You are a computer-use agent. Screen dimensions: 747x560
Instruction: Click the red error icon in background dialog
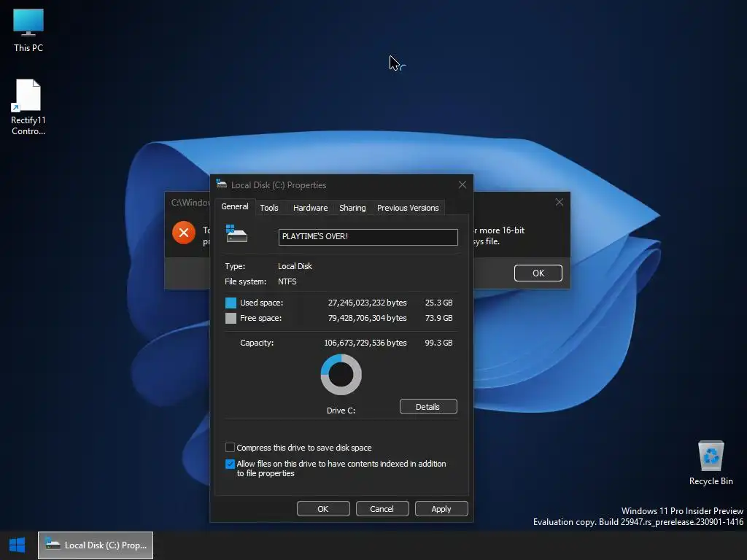tap(184, 233)
